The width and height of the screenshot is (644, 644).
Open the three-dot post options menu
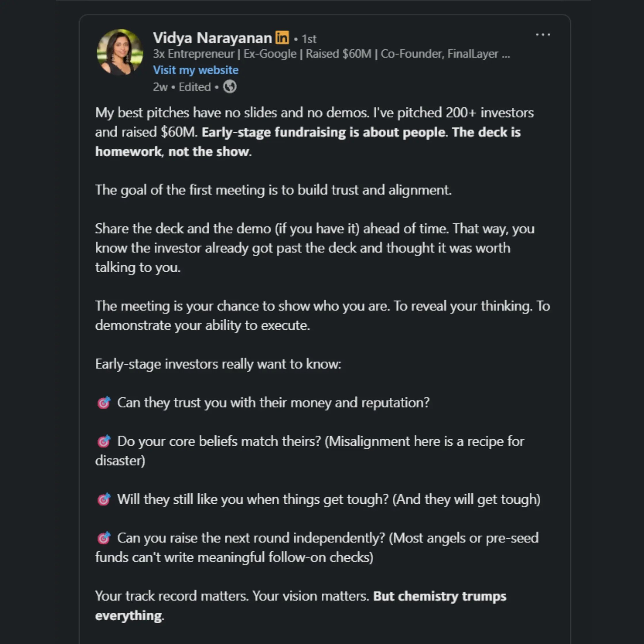point(543,35)
